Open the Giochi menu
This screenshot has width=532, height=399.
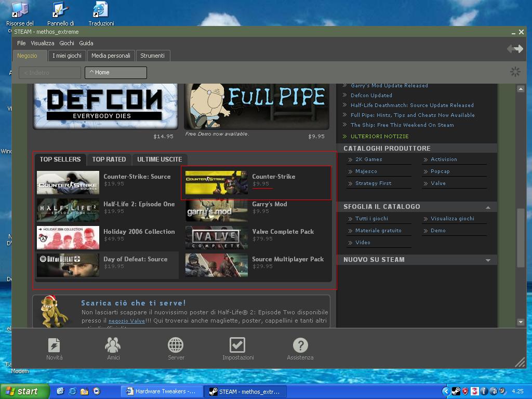(x=66, y=43)
